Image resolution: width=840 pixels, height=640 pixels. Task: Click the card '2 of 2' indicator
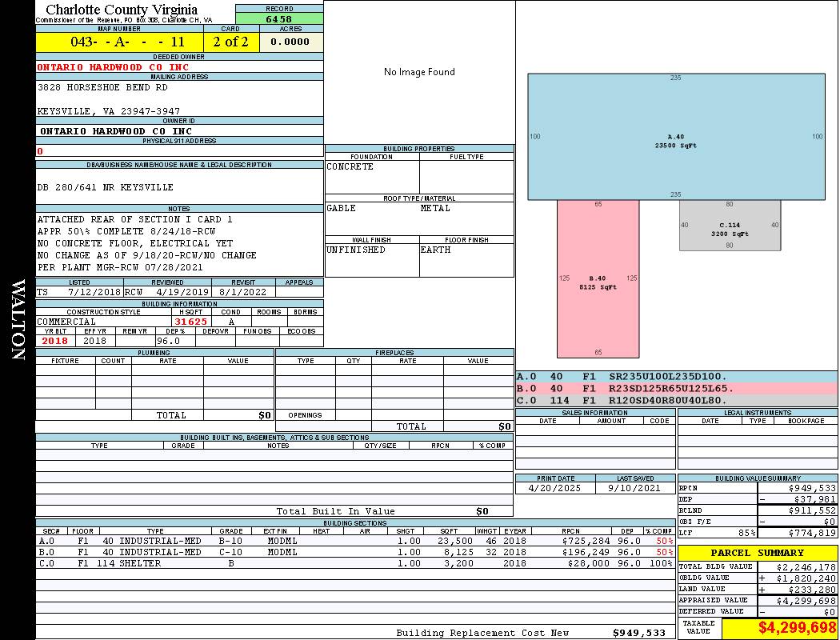pos(231,42)
